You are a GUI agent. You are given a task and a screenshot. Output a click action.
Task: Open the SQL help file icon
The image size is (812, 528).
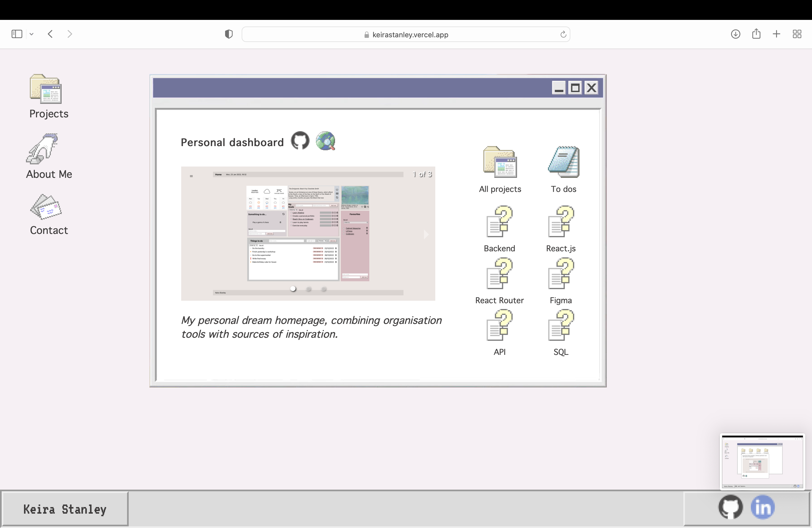[x=561, y=325]
